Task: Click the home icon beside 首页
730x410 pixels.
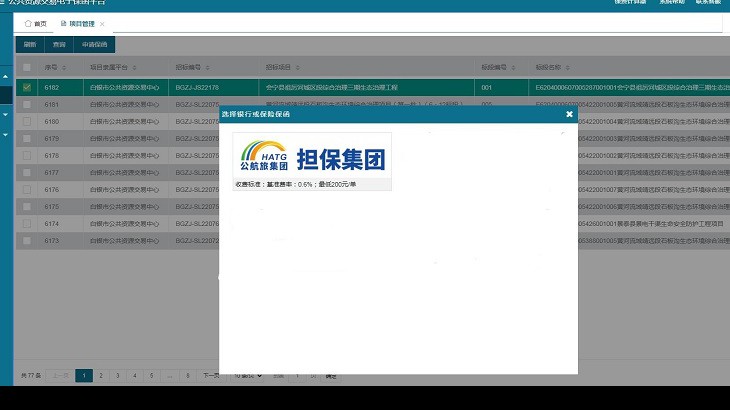Action: pyautogui.click(x=28, y=23)
